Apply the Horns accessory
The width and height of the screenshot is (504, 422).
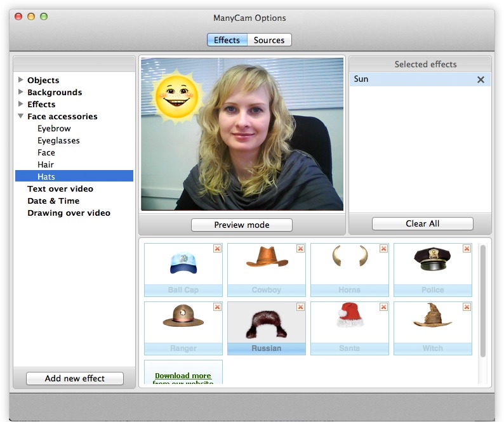coord(349,265)
